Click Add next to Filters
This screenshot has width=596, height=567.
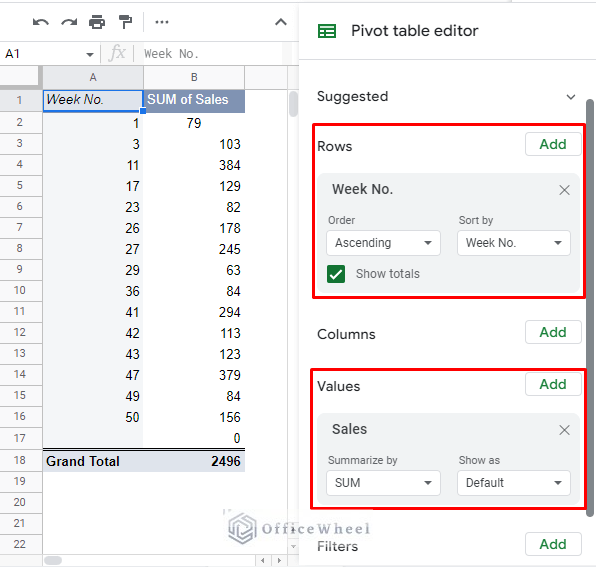[x=553, y=544]
